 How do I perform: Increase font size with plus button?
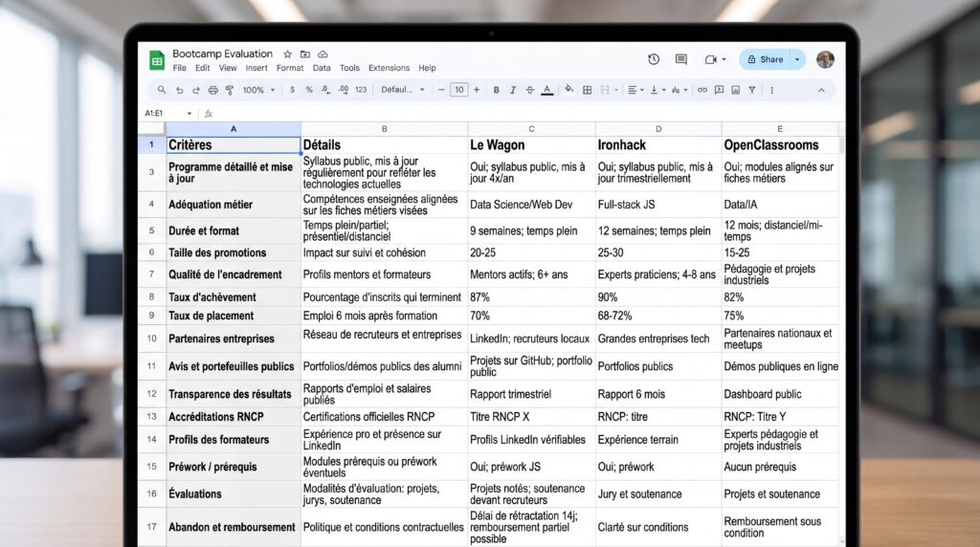click(x=477, y=90)
